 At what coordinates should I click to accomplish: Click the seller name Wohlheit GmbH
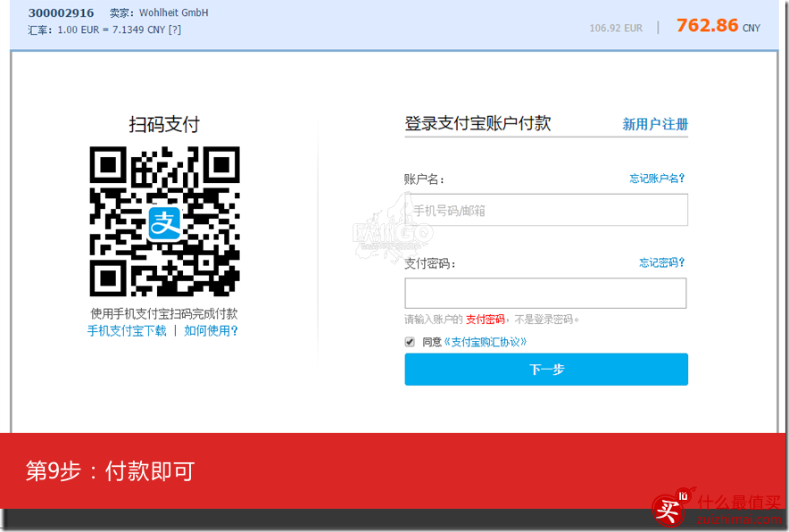point(174,12)
